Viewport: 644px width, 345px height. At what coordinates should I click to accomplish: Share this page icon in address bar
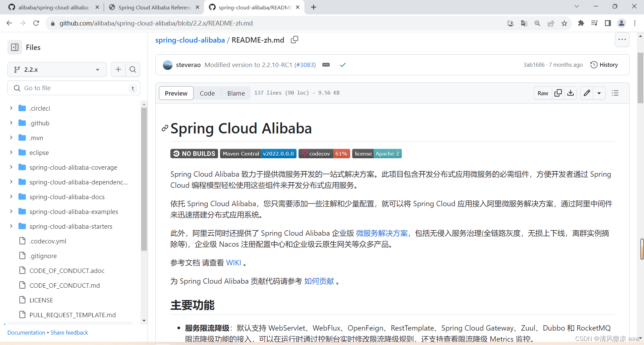click(551, 23)
